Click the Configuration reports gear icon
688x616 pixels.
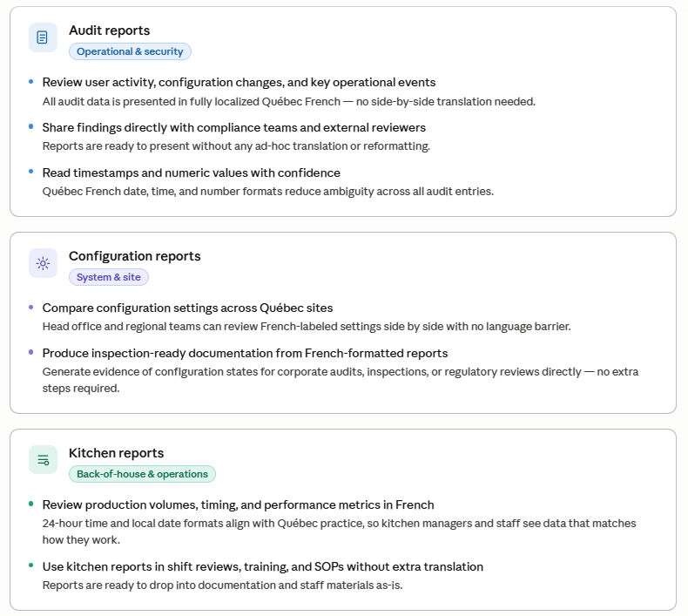click(43, 263)
